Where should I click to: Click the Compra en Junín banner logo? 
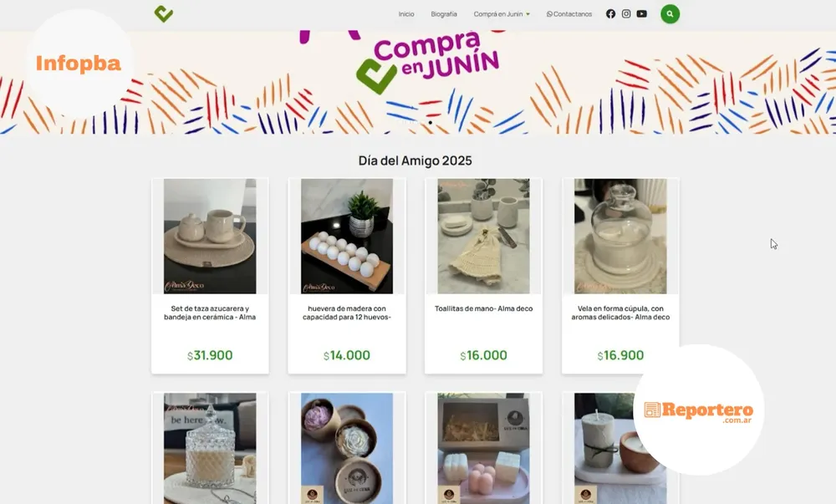[x=427, y=61]
